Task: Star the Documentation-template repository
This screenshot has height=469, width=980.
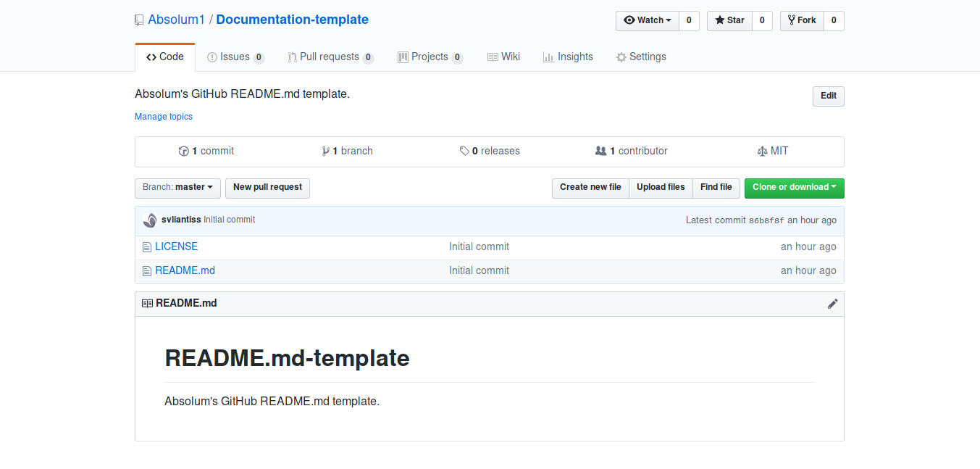Action: click(x=729, y=20)
